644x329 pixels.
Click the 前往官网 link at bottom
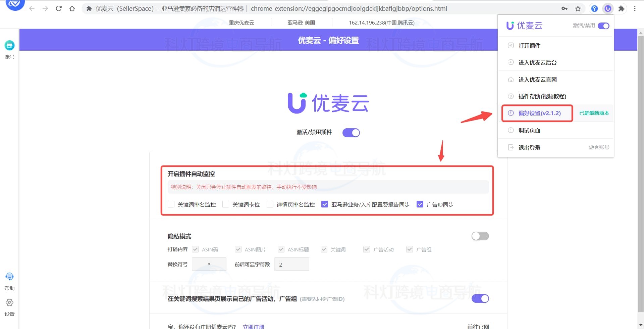point(478,326)
